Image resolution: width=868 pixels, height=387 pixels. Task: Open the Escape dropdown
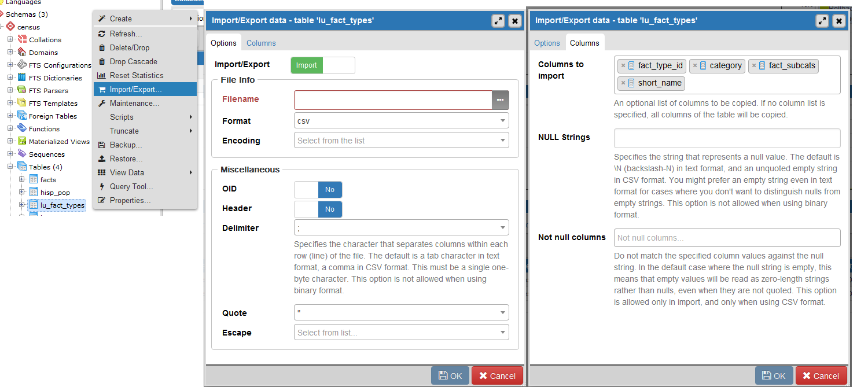402,333
